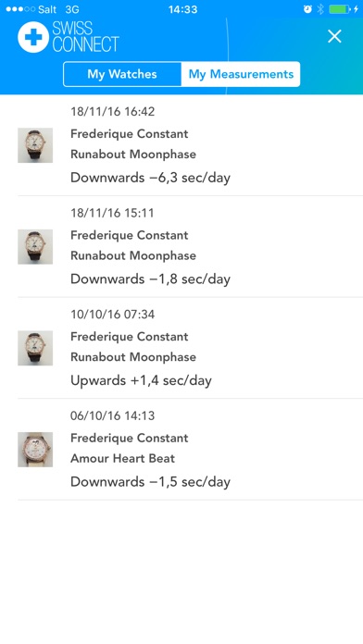The height and width of the screenshot is (644, 363).
Task: Open watch thumbnail for 18/11/16 16:42 entry
Action: point(35,145)
